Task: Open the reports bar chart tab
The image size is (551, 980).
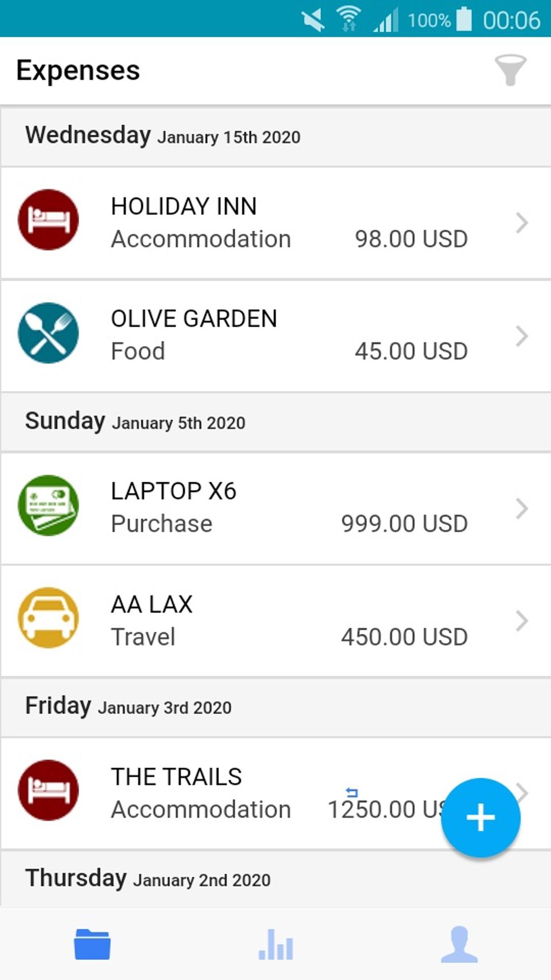Action: pyautogui.click(x=276, y=944)
